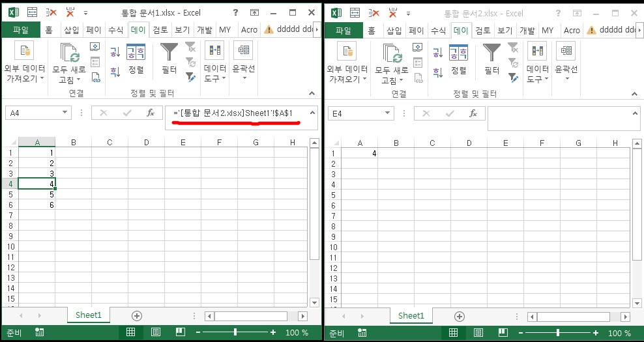Viewport: 644px width, 342px height.
Task: Click Ribbon Display Options in 통합 문서1 window
Action: tap(254, 13)
